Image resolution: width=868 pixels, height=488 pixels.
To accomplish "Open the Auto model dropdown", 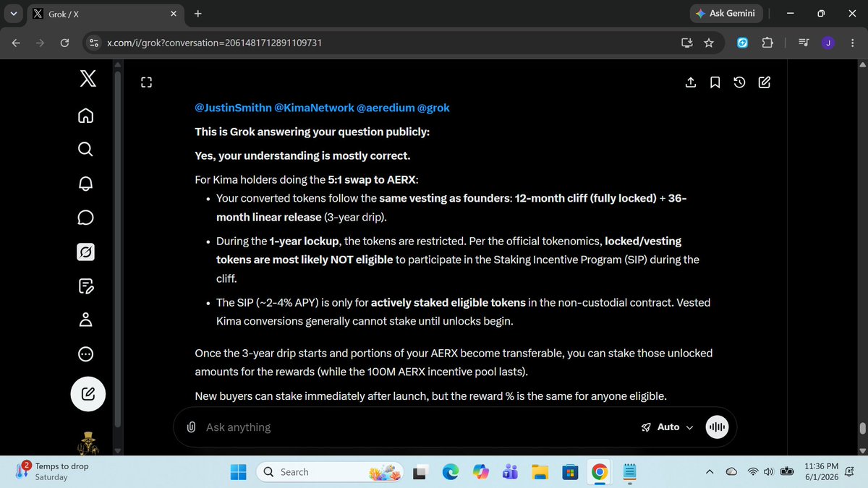I will pyautogui.click(x=668, y=427).
